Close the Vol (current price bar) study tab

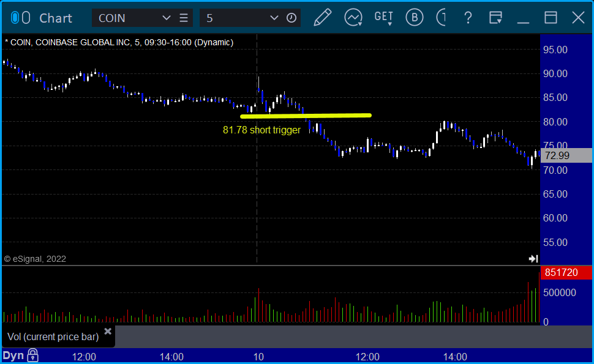[108, 332]
